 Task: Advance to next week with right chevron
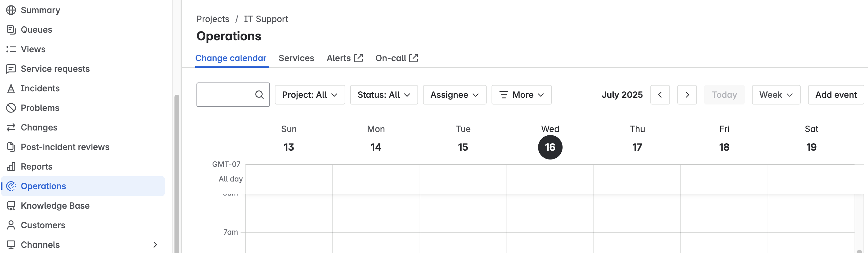[687, 94]
